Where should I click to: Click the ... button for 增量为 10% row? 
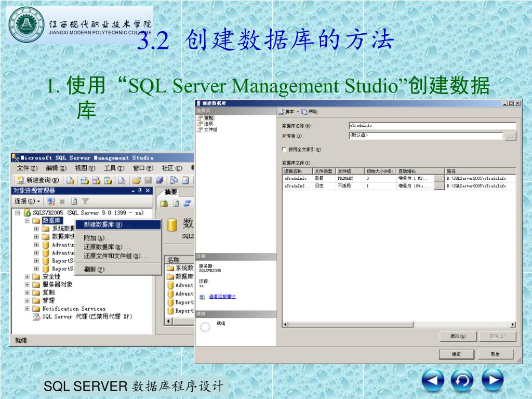coord(439,187)
